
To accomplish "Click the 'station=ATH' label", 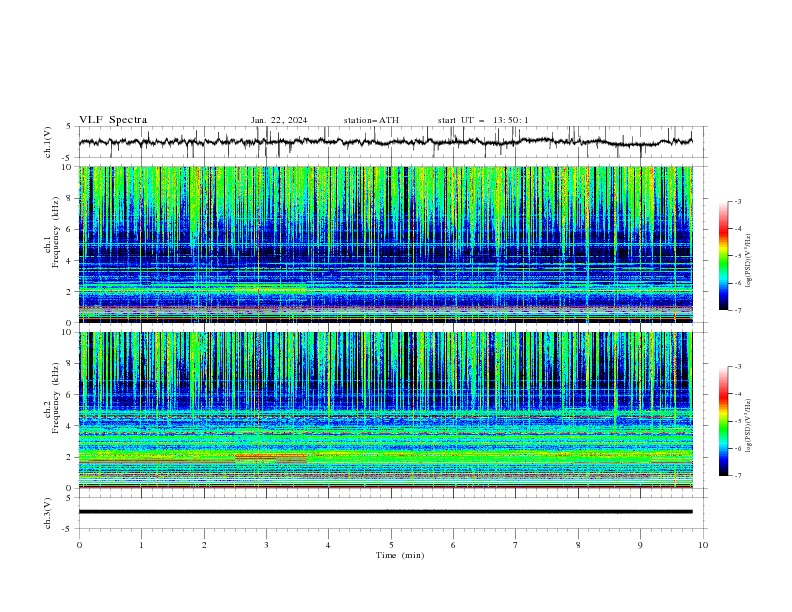I will click(x=371, y=120).
